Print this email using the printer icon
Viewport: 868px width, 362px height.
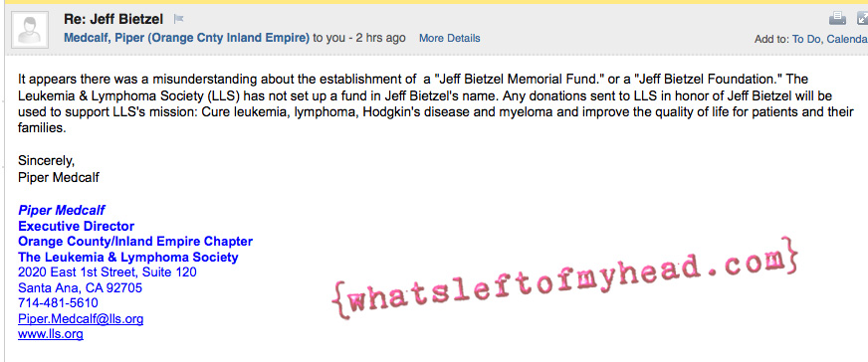click(837, 19)
